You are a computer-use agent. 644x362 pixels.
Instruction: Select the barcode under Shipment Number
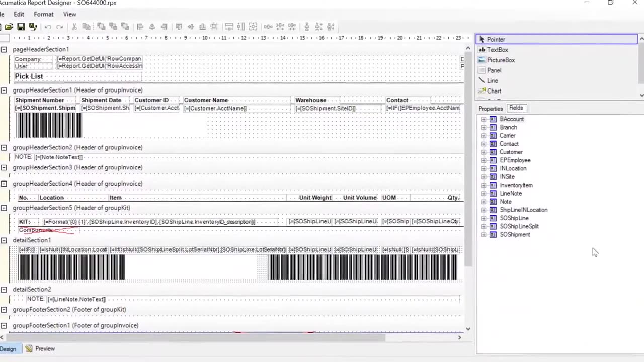(49, 125)
